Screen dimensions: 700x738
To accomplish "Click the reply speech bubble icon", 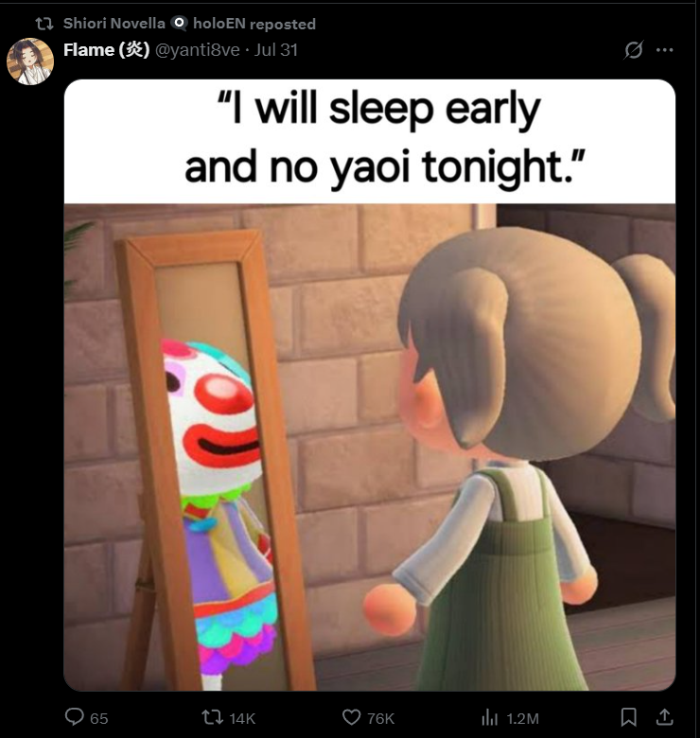I will click(74, 717).
